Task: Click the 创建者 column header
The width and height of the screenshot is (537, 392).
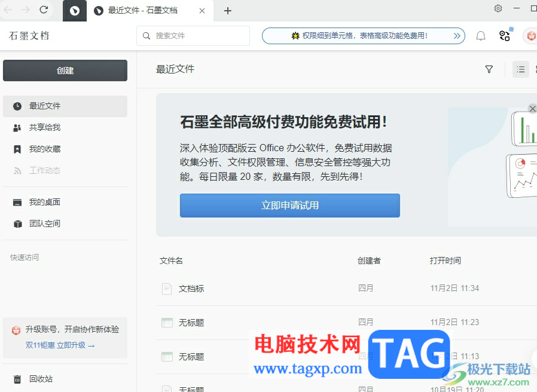Action: [369, 261]
